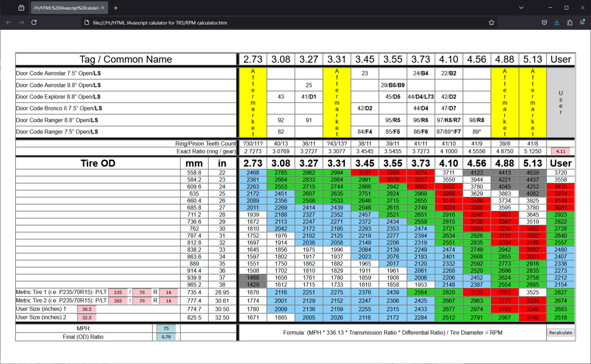591x364 pixels.
Task: Edit Metric Tire 2 rim size field
Action: point(168,301)
